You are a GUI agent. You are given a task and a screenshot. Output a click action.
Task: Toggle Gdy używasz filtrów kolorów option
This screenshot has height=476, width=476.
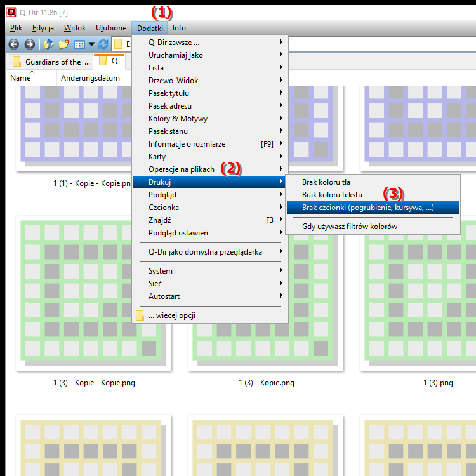[x=373, y=227]
